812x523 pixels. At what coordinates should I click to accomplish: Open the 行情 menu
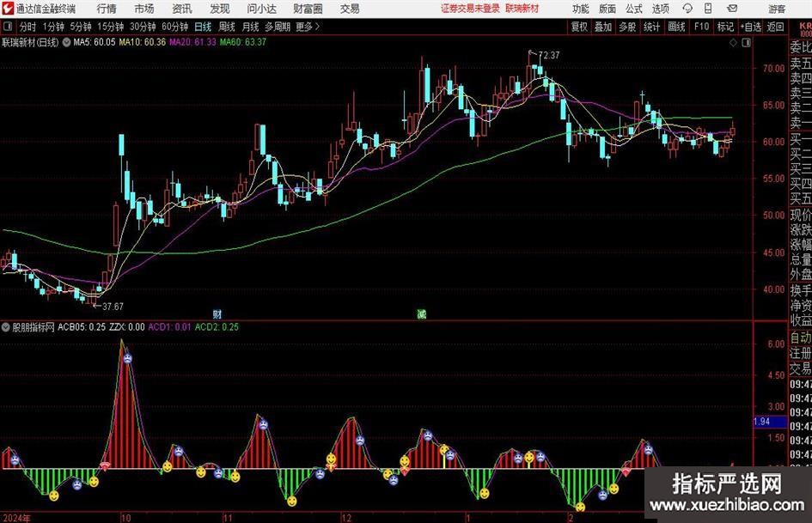pyautogui.click(x=107, y=9)
